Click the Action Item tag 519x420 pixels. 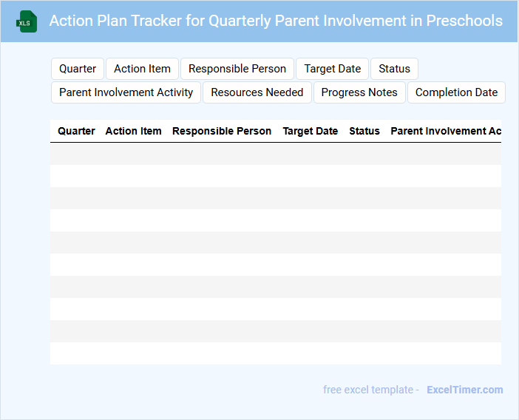tap(142, 69)
